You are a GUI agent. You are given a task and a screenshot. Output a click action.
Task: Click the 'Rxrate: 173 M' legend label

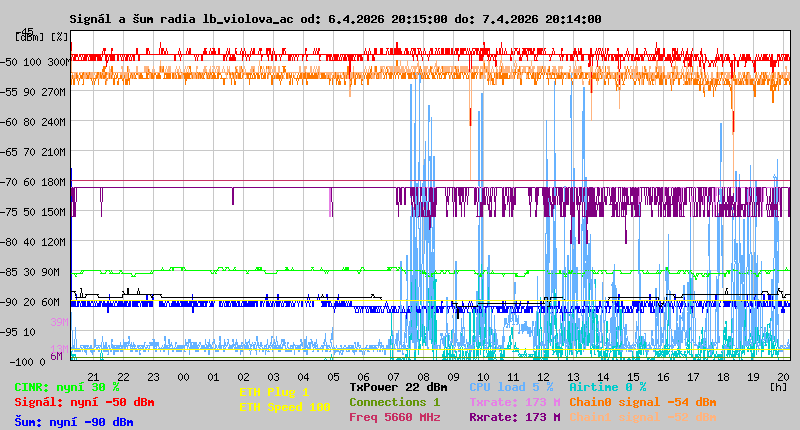coord(515,417)
